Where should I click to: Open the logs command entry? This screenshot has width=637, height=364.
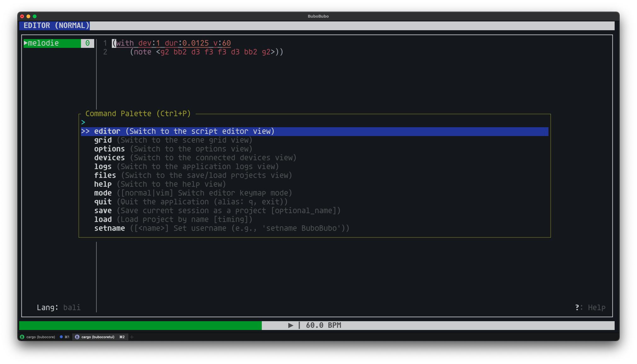[x=103, y=167]
